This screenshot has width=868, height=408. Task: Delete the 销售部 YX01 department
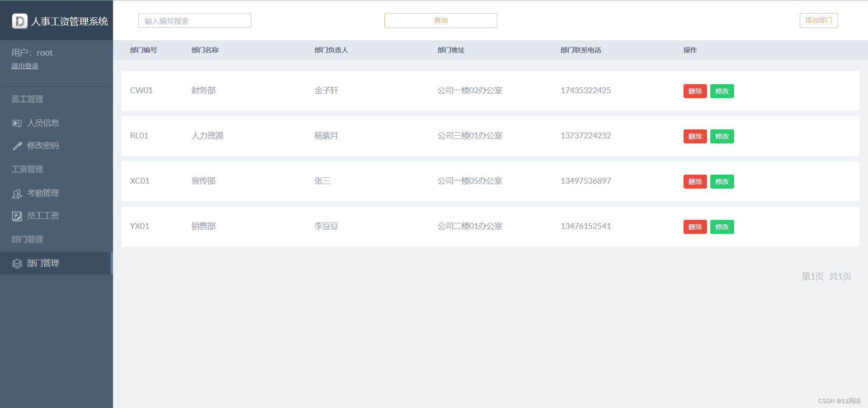(695, 227)
